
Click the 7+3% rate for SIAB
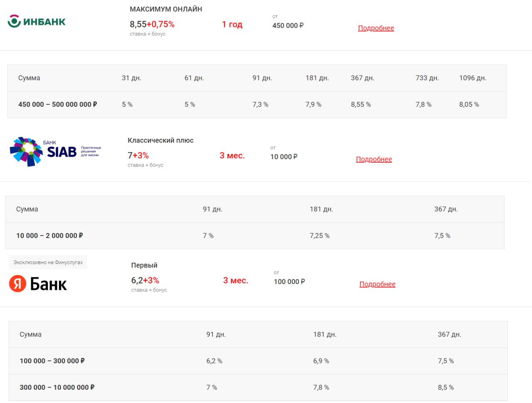(x=138, y=156)
